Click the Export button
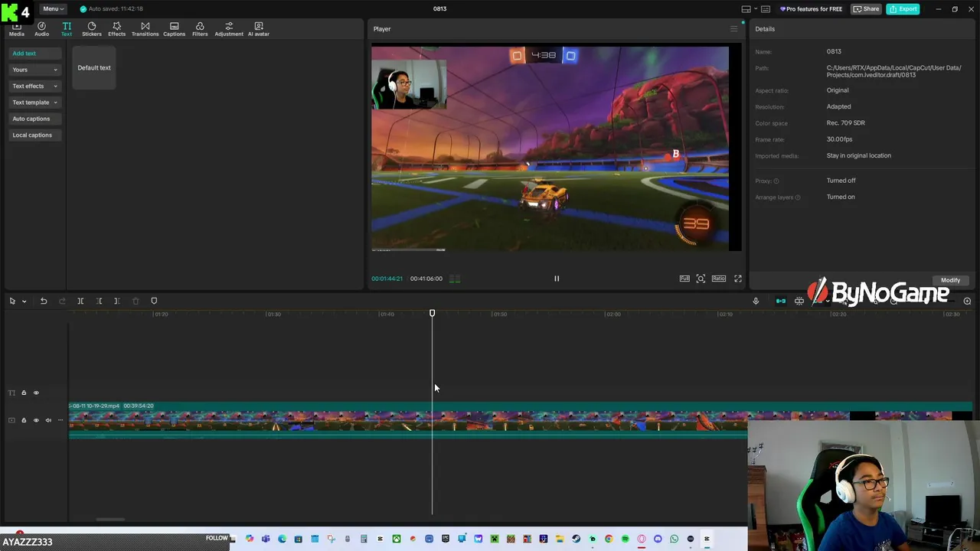 903,9
